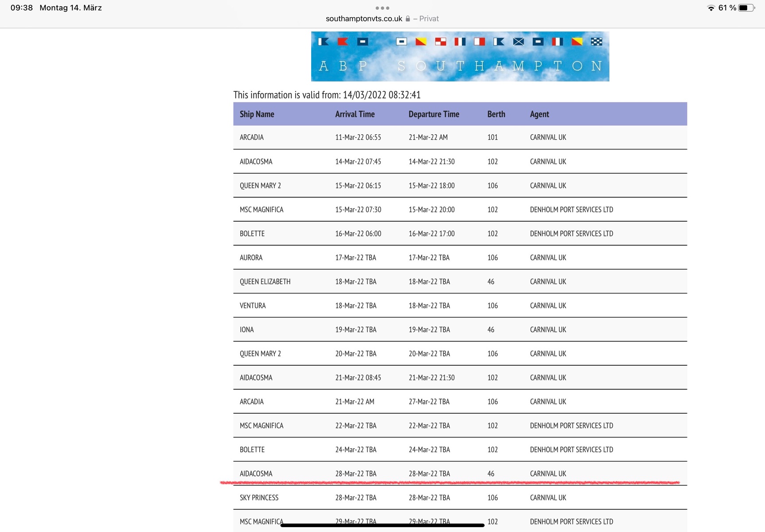Tap the padlock icon in address bar

(x=408, y=19)
